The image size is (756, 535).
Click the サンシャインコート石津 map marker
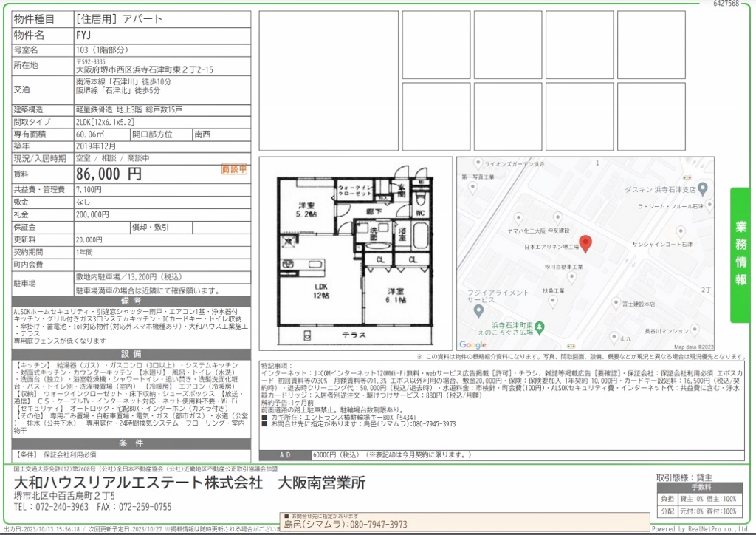tap(680, 232)
